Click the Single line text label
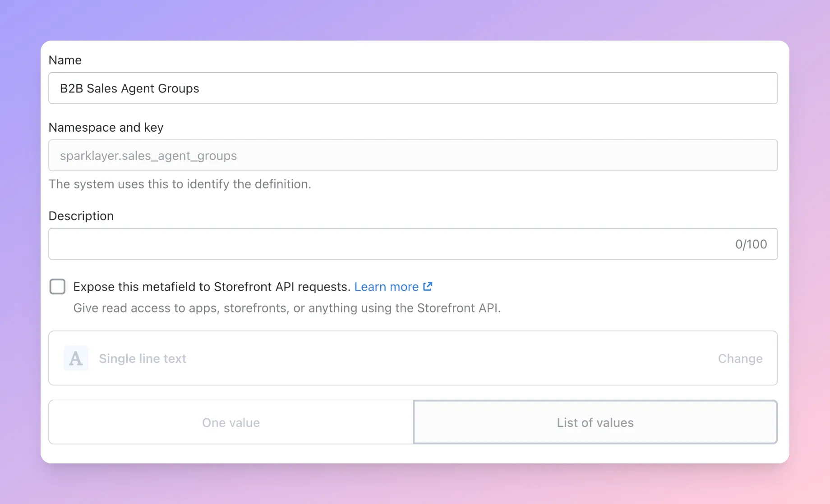The width and height of the screenshot is (830, 504). (x=143, y=358)
